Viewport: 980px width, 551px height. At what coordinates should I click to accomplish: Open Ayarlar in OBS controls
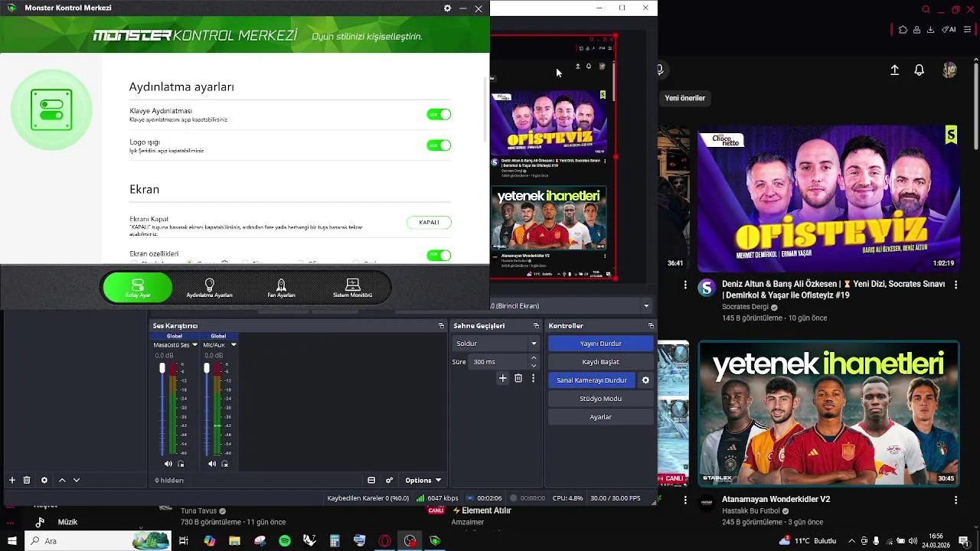coord(601,417)
